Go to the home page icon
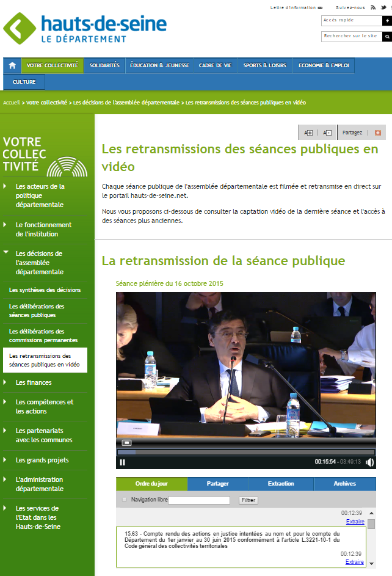This screenshot has height=576, width=392. pos(12,65)
